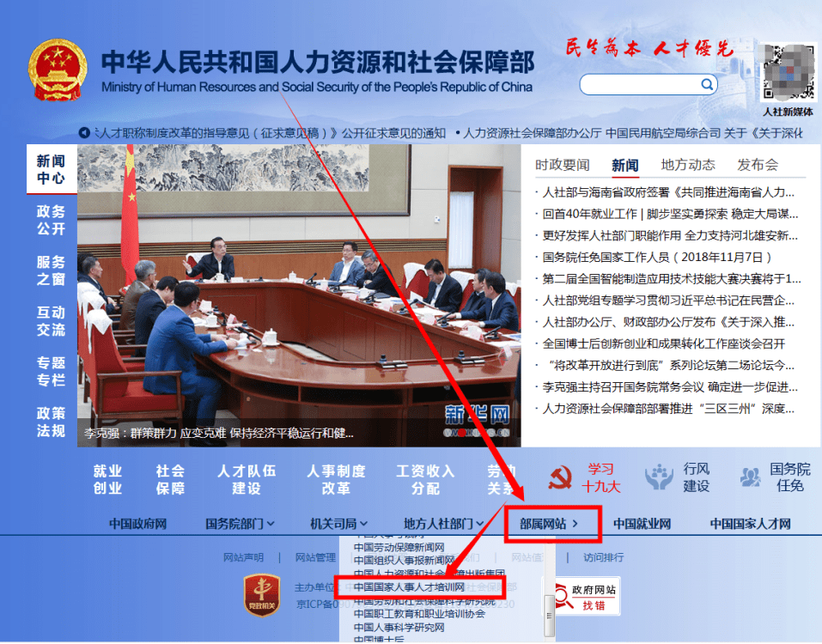This screenshot has width=822, height=644.
Task: Click the 党政机关 badge icon
Action: [262, 595]
